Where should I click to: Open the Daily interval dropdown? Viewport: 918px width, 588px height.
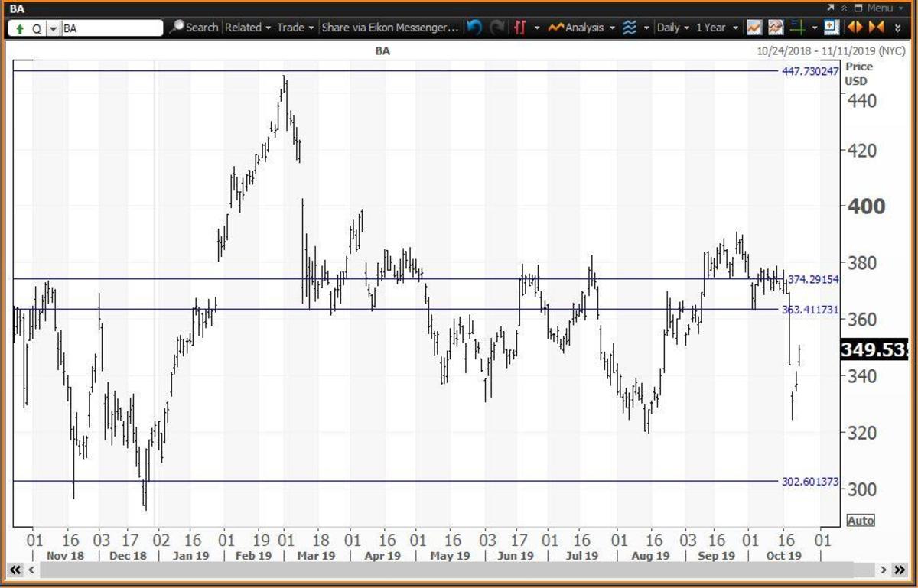[x=672, y=28]
